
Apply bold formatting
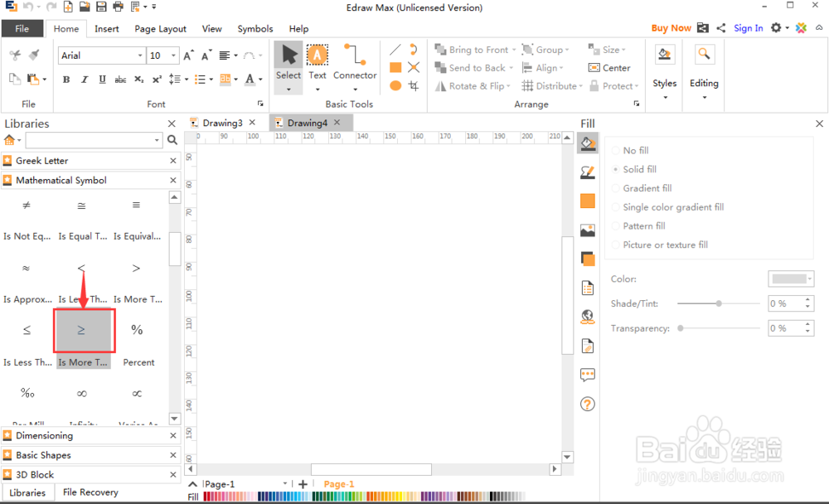(66, 80)
